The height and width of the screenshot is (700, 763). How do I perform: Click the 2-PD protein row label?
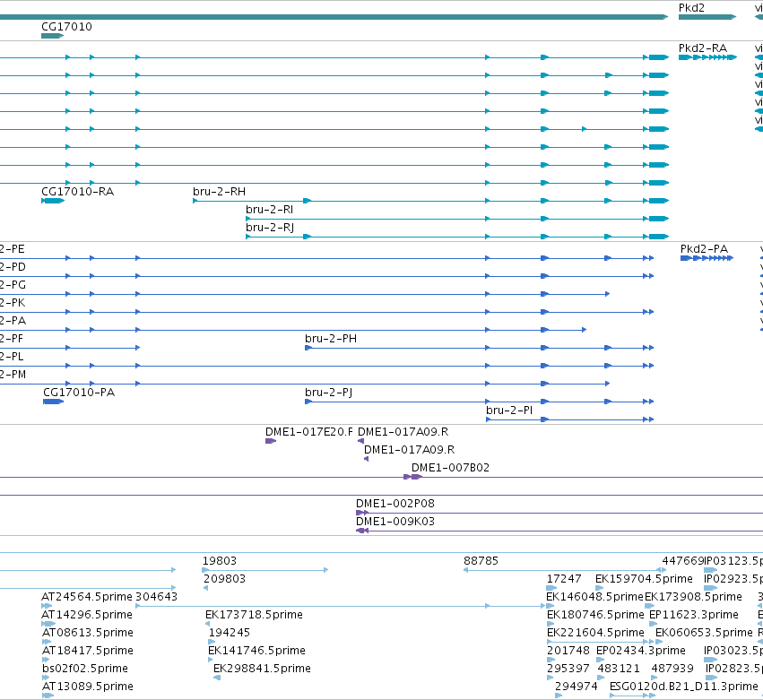pyautogui.click(x=13, y=267)
